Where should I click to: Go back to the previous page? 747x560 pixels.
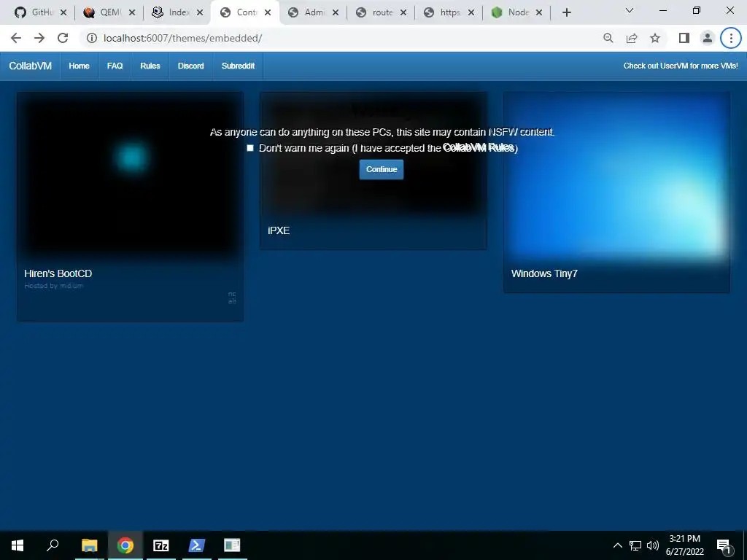point(16,38)
